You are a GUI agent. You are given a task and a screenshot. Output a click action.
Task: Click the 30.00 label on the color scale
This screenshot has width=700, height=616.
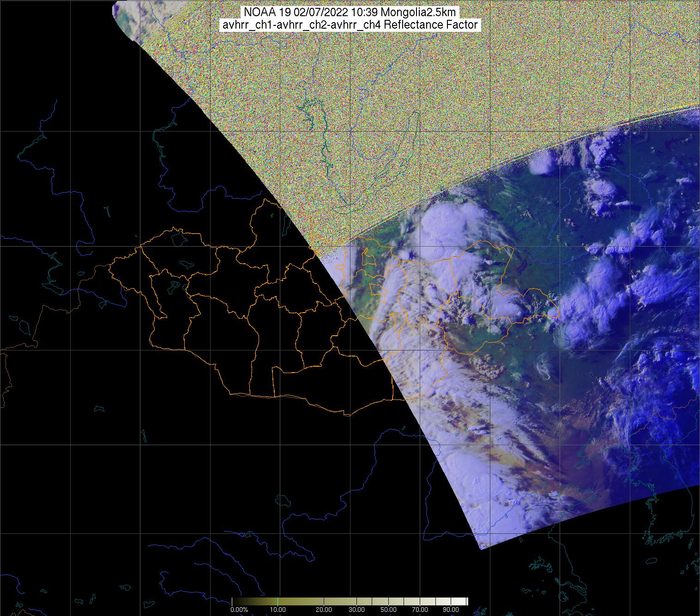click(357, 610)
